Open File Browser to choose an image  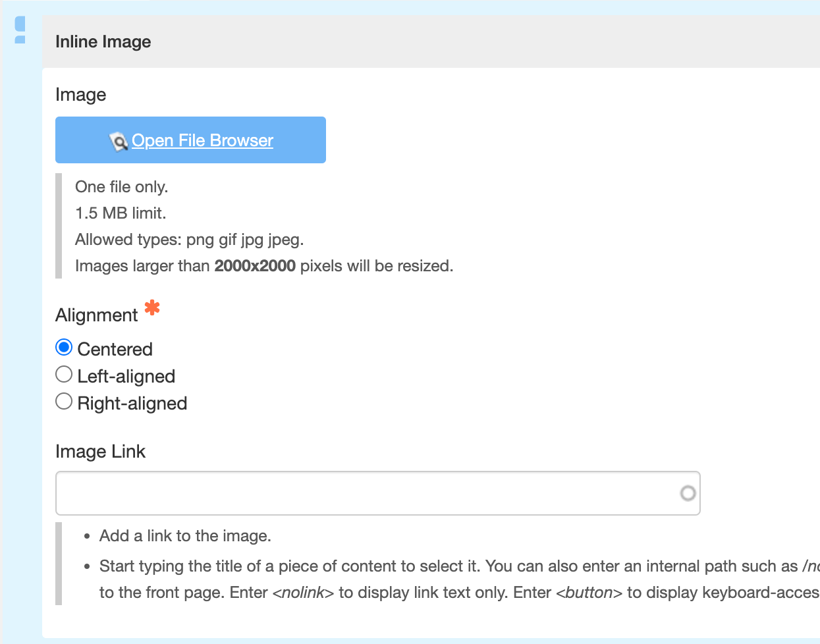pos(190,140)
